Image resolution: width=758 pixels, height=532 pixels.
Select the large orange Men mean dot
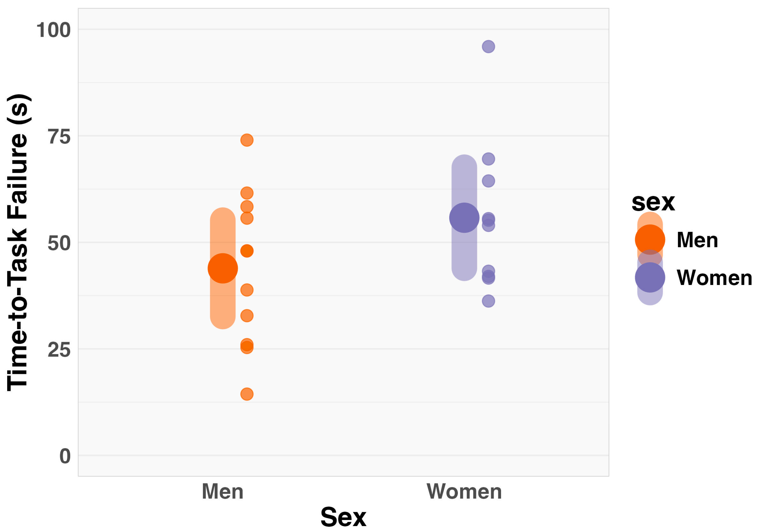pos(222,268)
